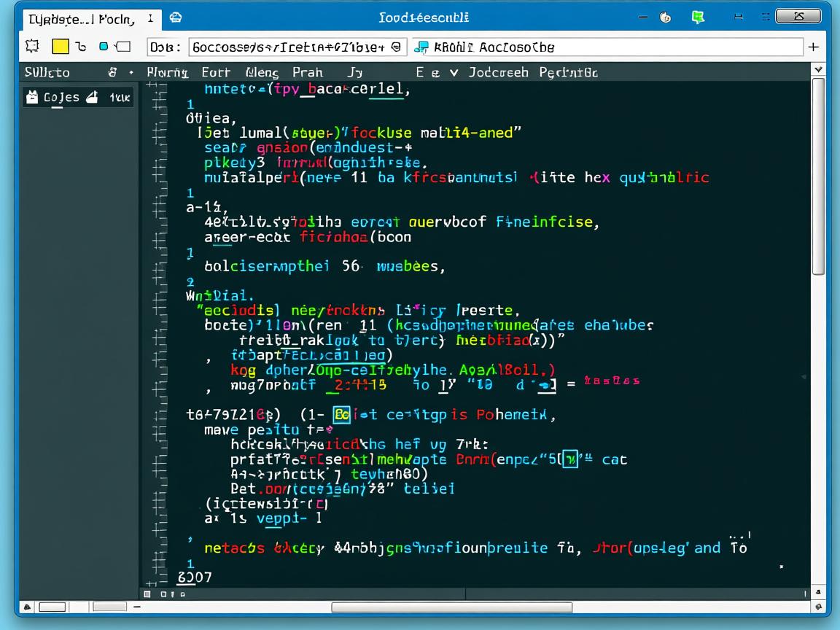This screenshot has width=840, height=630.
Task: Expand the dropdown chevron before Jodcreeh
Action: (x=454, y=72)
